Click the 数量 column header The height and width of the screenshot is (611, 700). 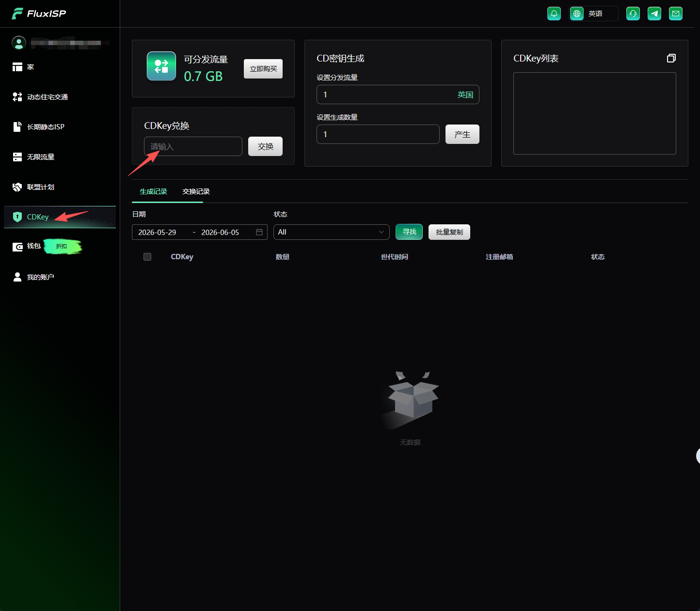tap(283, 257)
